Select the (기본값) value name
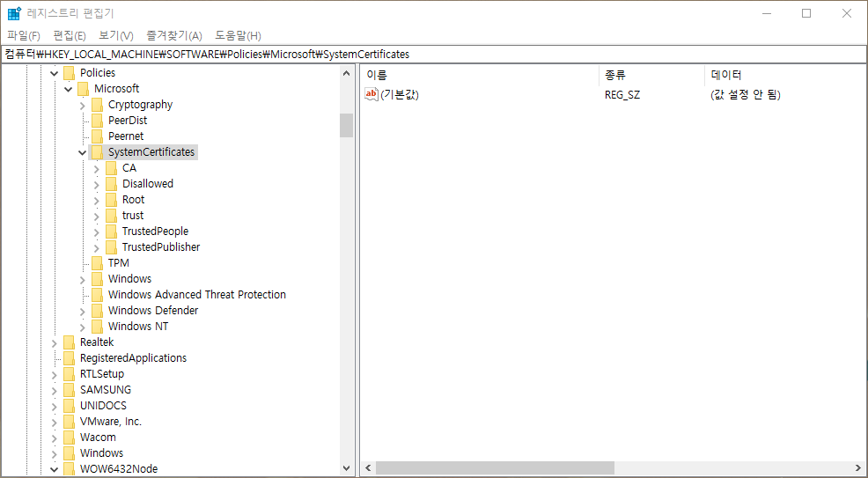Viewport: 868px width, 478px height. [400, 94]
